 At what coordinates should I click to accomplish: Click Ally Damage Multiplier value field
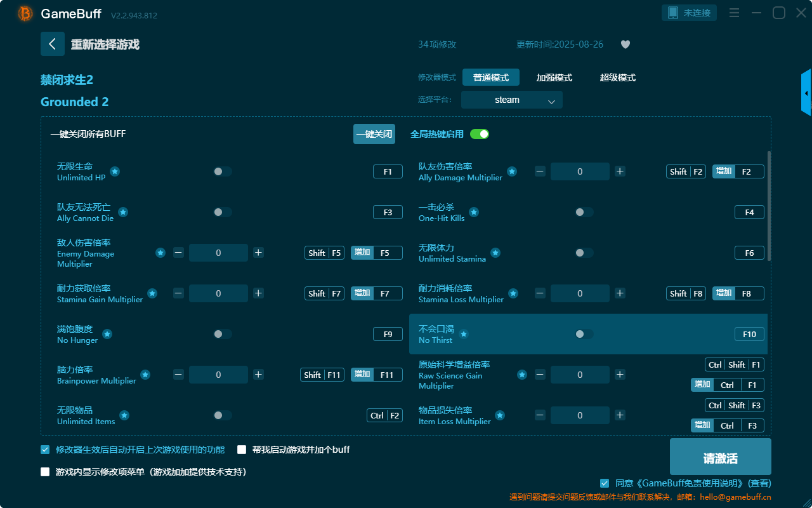580,171
